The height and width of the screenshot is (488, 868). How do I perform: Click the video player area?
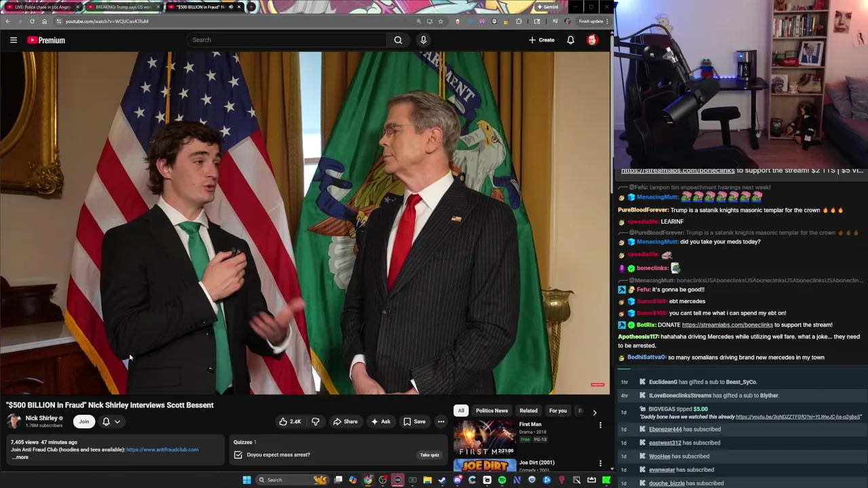coord(305,224)
